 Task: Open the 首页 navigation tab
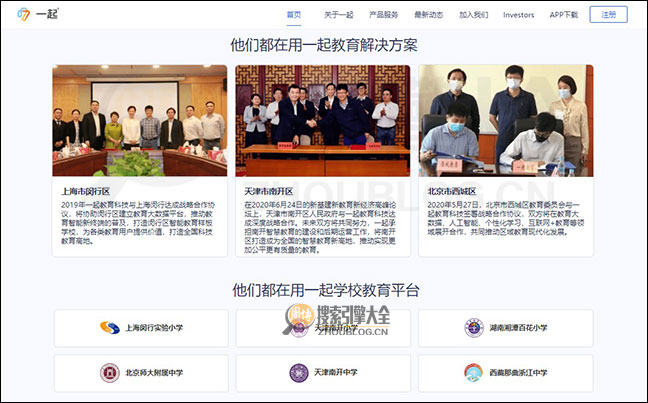(294, 15)
